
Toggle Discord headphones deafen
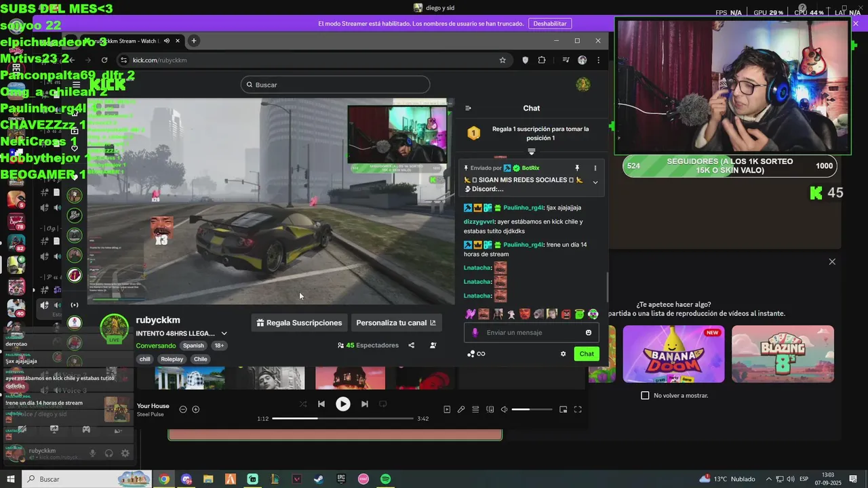(x=109, y=453)
